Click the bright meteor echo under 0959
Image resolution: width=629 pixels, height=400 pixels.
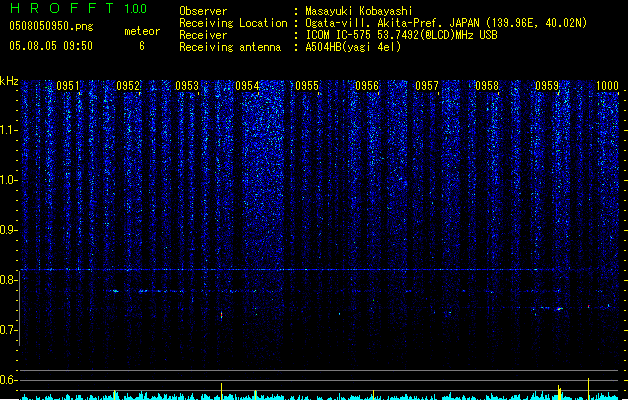click(560, 309)
